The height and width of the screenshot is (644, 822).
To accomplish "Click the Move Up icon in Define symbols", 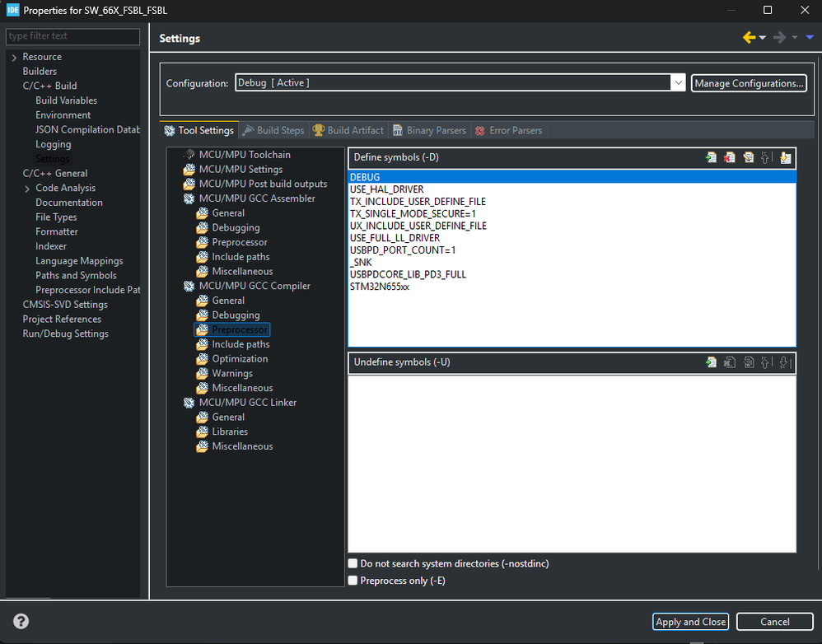I will coord(766,158).
